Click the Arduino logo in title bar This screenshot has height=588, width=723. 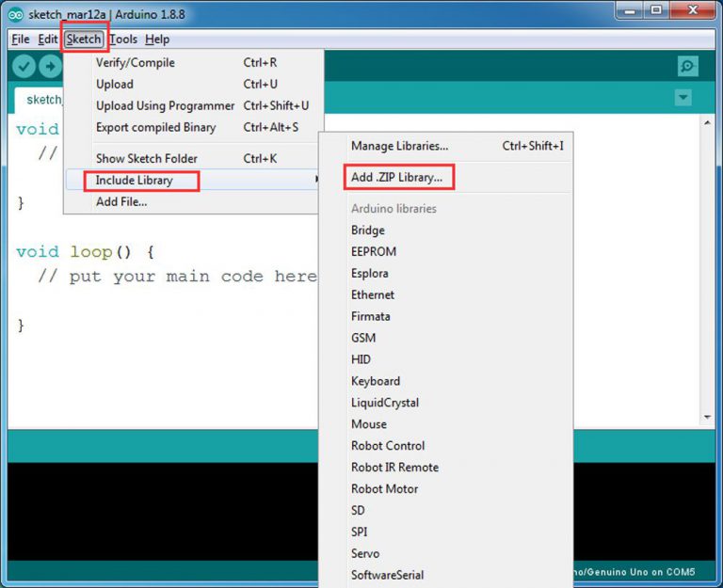pos(15,14)
